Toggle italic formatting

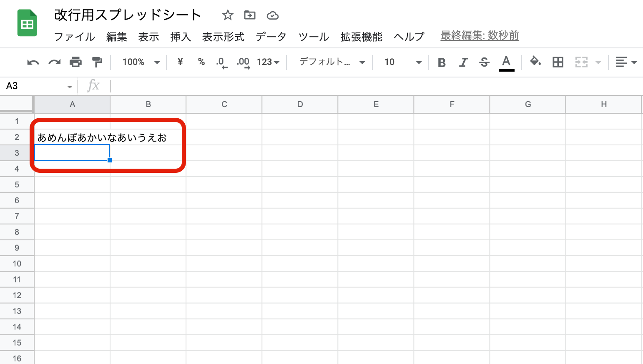click(463, 62)
